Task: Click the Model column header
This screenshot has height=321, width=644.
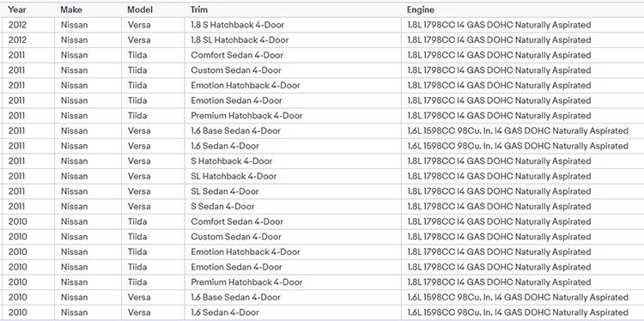Action: click(x=140, y=9)
